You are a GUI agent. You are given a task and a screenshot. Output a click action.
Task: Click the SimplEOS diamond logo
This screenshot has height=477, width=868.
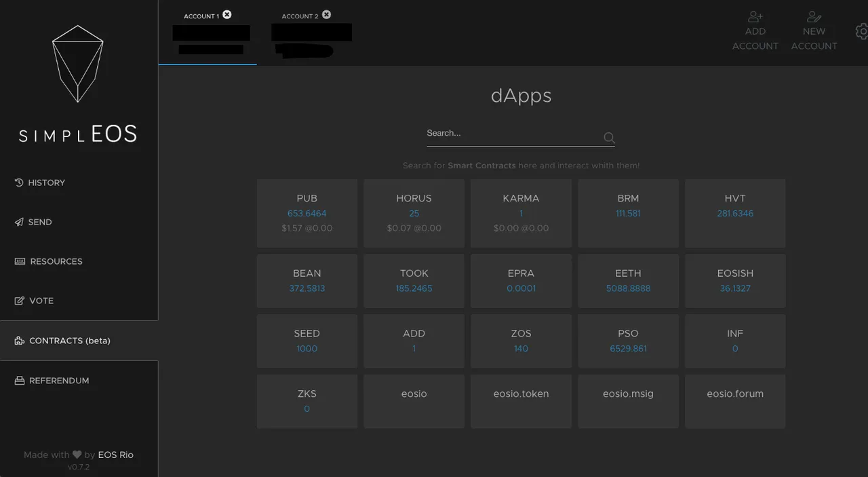point(78,64)
